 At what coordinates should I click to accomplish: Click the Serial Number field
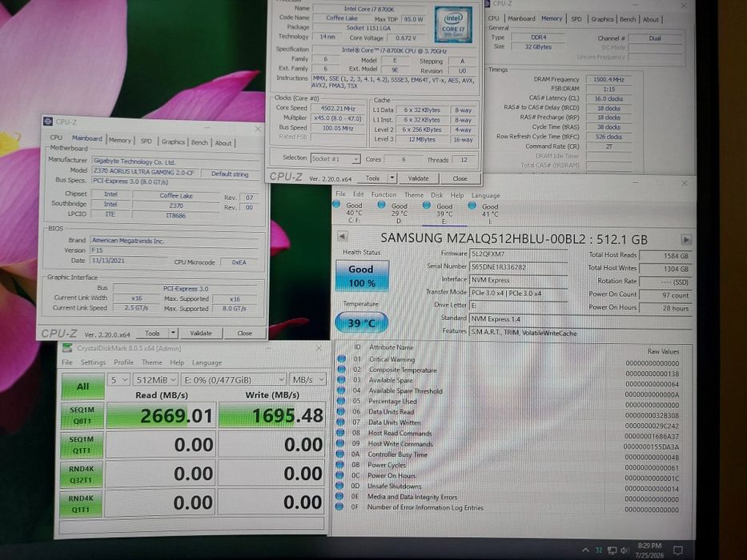tap(519, 266)
